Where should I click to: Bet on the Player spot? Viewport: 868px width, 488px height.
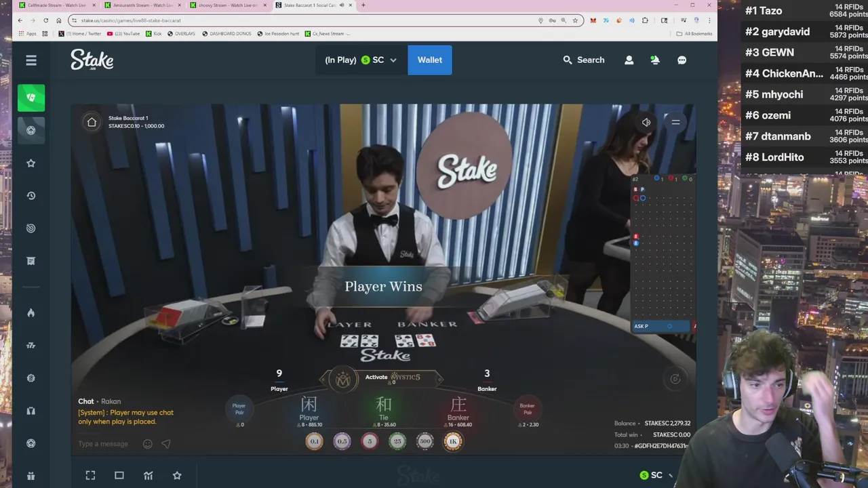[309, 411]
